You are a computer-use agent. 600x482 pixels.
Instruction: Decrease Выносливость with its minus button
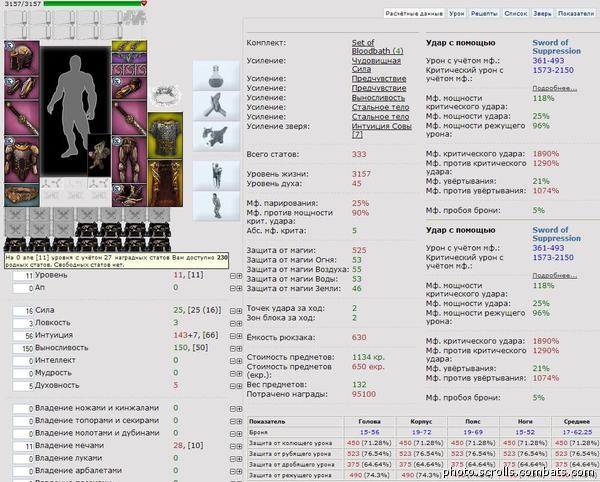point(232,348)
